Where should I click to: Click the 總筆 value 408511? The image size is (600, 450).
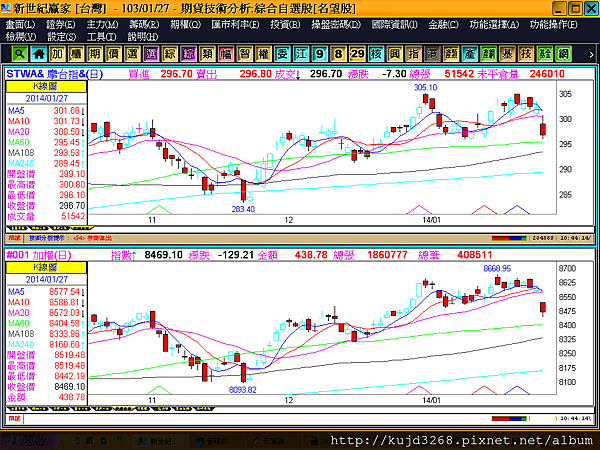(474, 255)
